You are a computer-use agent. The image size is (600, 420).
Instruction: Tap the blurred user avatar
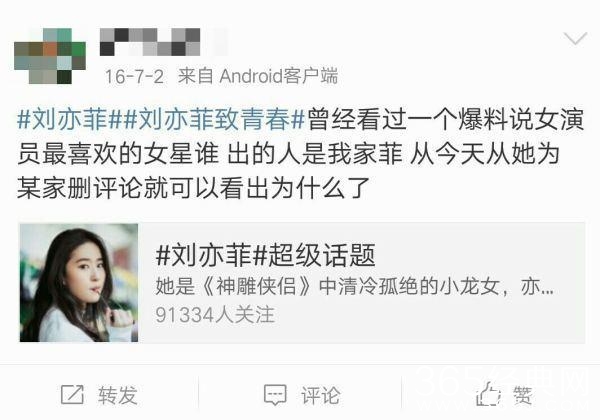click(50, 56)
